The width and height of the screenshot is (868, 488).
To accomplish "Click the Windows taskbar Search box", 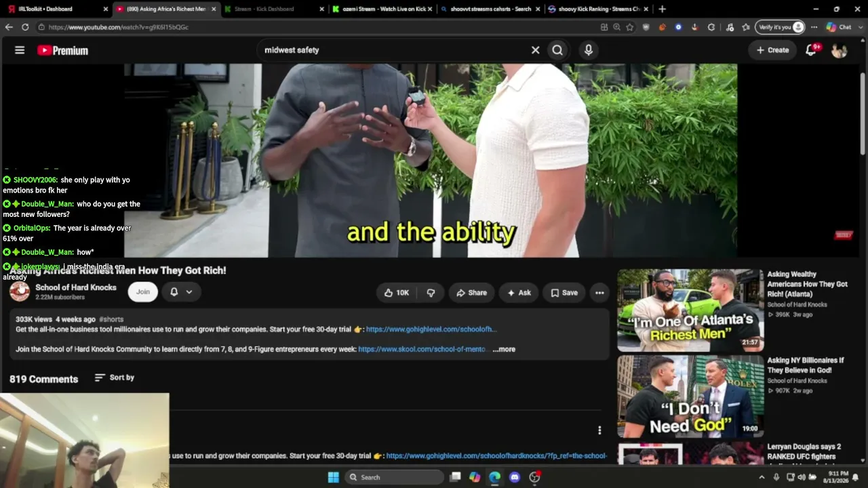I will point(394,477).
